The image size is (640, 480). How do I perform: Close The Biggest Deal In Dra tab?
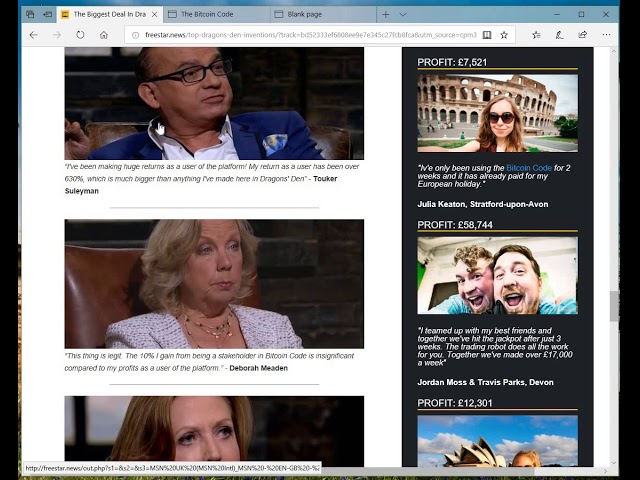coord(155,15)
